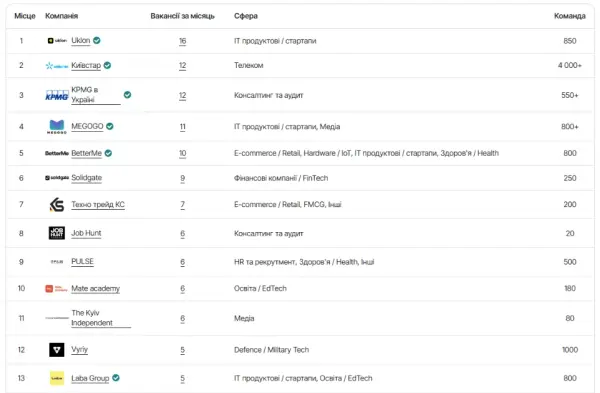Click the Job Hunt logo
The width and height of the screenshot is (600, 393).
click(x=57, y=233)
